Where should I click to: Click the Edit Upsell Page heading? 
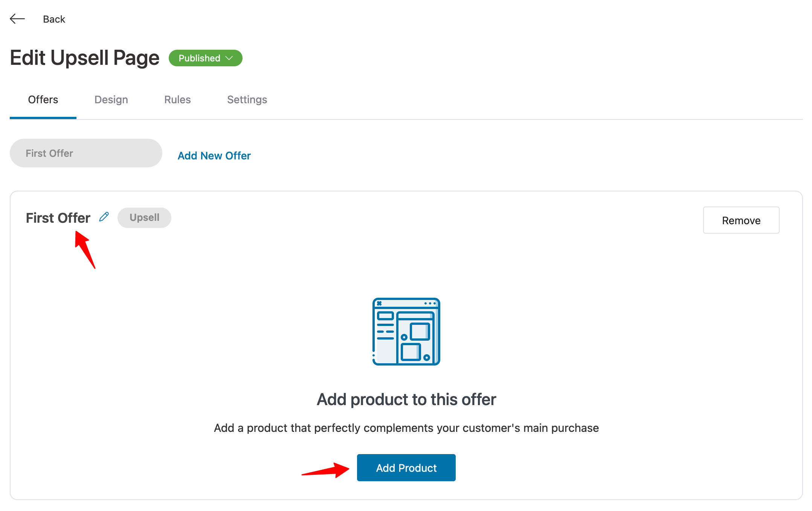tap(84, 58)
